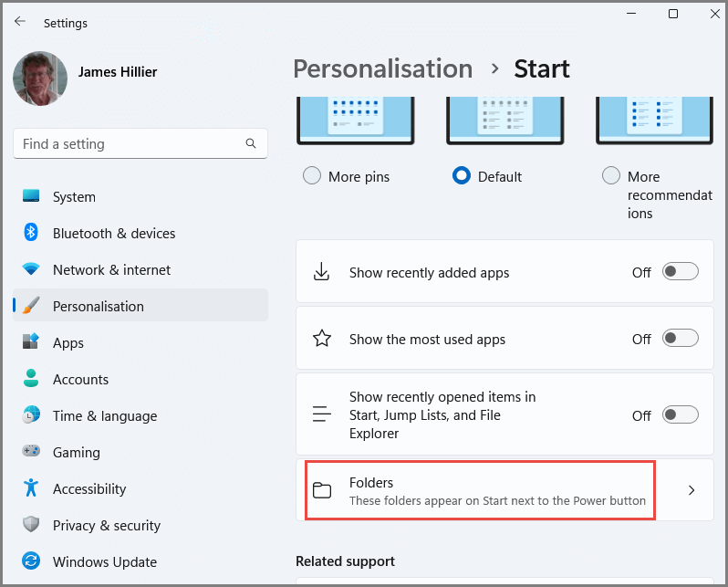This screenshot has width=728, height=587.
Task: Click the Find a setting field
Action: [140, 143]
